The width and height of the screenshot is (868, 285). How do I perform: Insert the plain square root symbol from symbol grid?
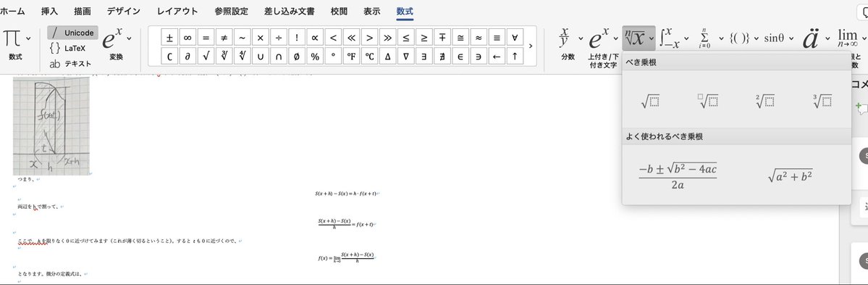[206, 56]
